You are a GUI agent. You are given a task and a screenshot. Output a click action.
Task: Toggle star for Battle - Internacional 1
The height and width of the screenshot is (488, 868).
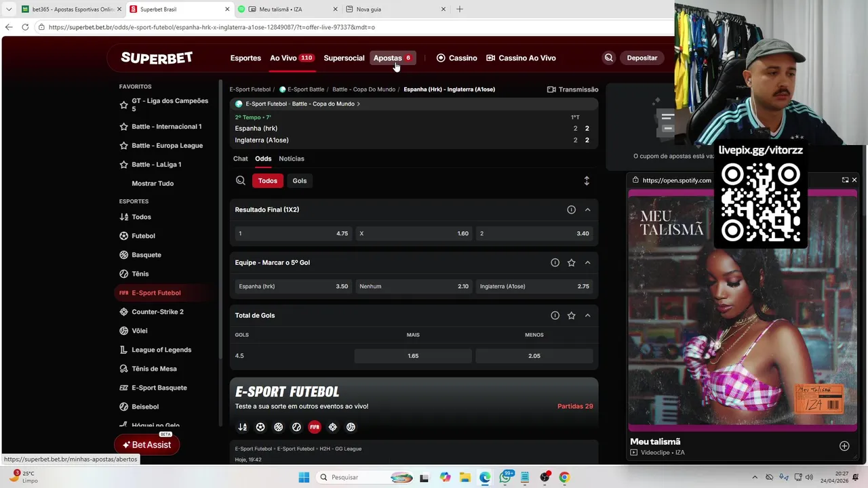[123, 127]
